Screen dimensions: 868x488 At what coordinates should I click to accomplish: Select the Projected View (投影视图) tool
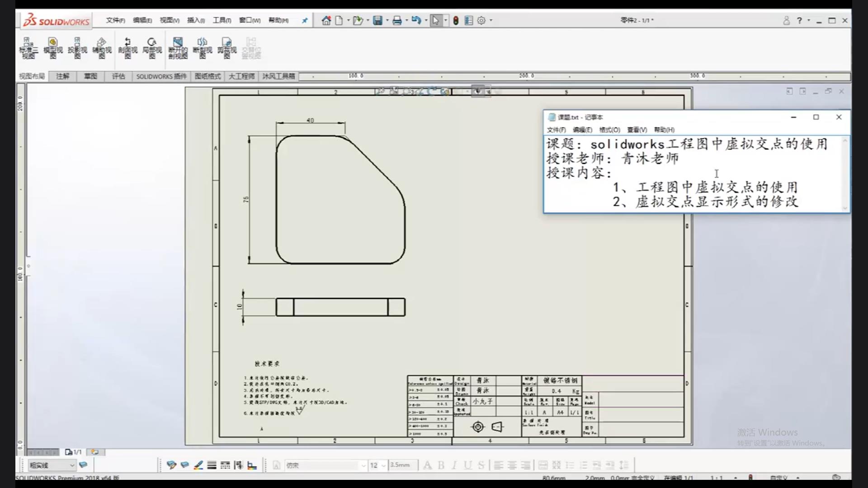point(77,48)
